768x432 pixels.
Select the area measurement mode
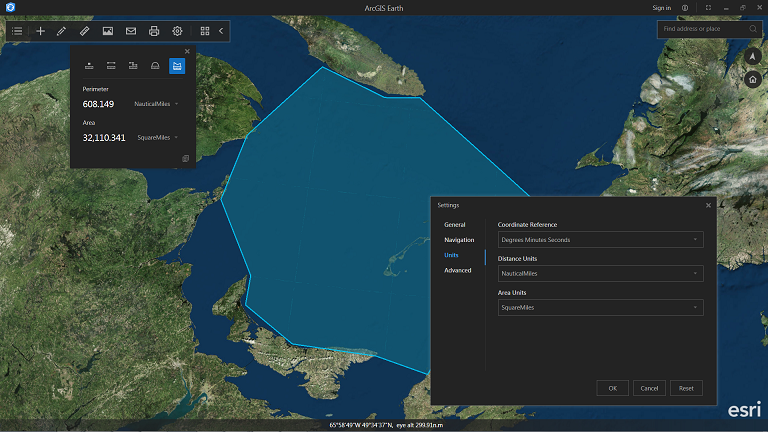click(x=177, y=66)
